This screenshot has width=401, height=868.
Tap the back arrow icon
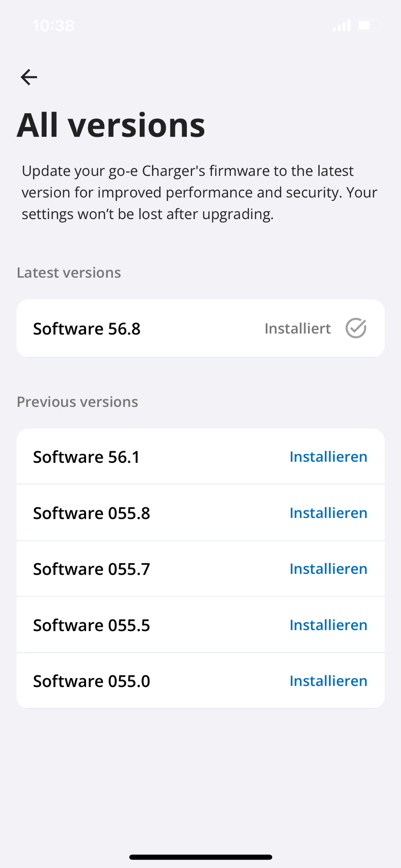pyautogui.click(x=29, y=77)
